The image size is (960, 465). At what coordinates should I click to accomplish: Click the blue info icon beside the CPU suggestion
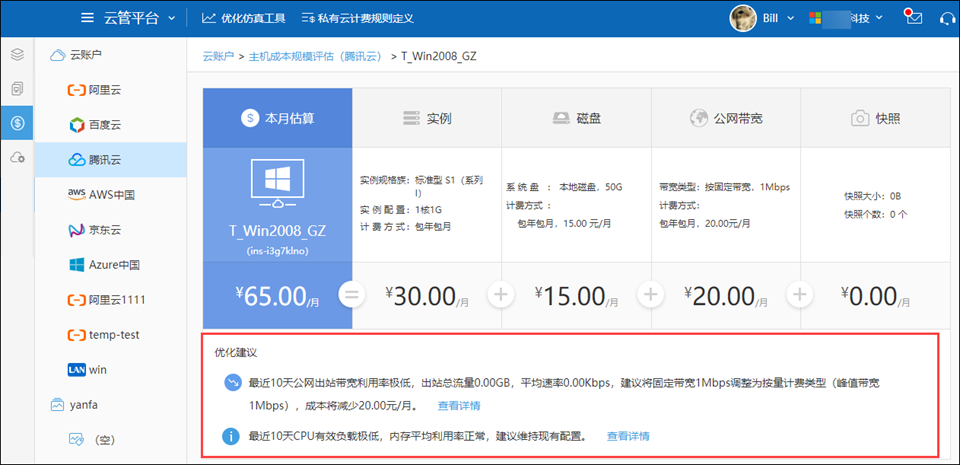pyautogui.click(x=230, y=436)
